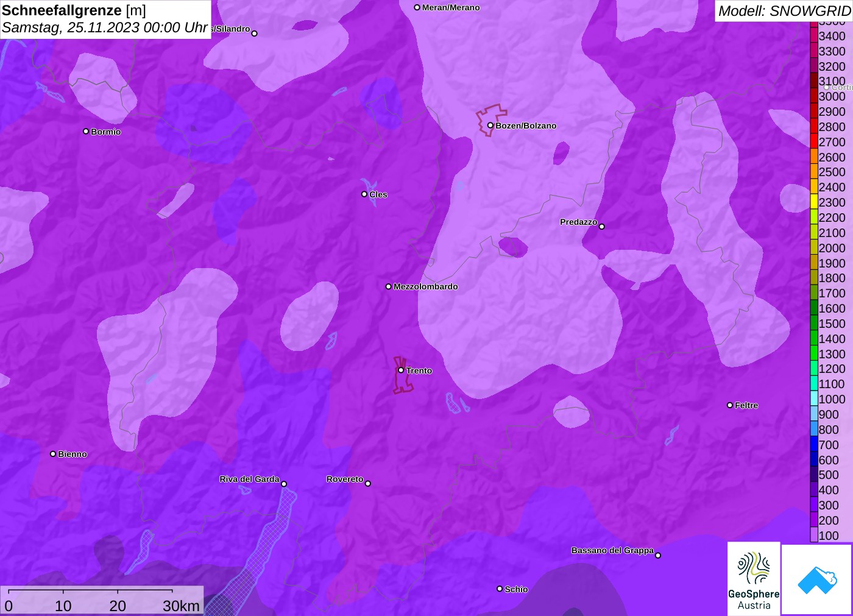Click the Meran/Merano city marker dot
This screenshot has height=616, width=853.
click(417, 8)
